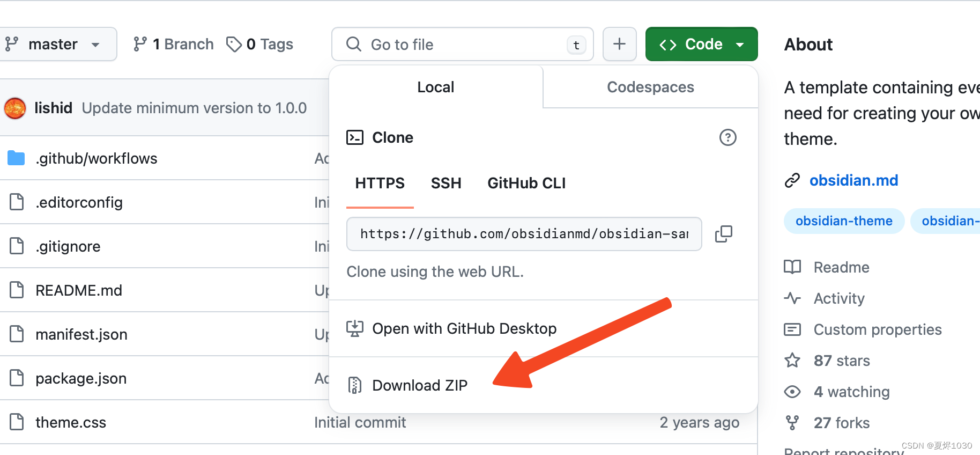Viewport: 980px width, 455px height.
Task: Select the GitHub CLI clone tab
Action: [526, 184]
